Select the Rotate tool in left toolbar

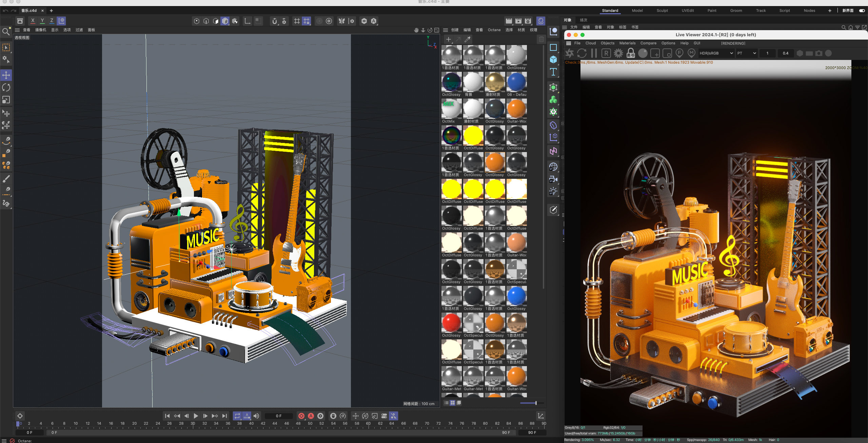pos(6,88)
